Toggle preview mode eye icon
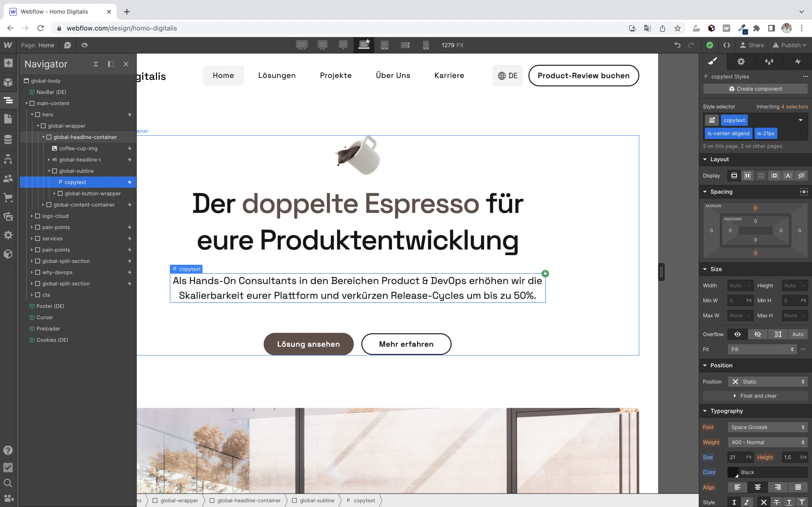This screenshot has width=812, height=507. (85, 45)
